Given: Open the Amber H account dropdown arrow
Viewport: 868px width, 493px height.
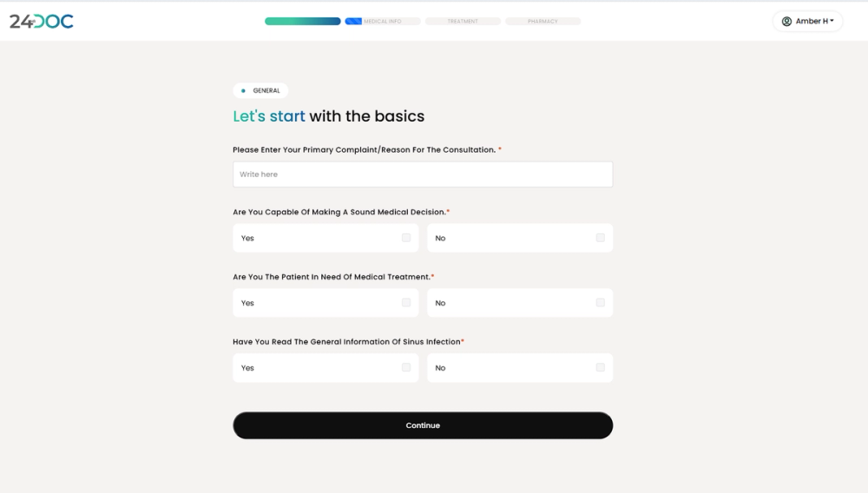Looking at the screenshot, I should (832, 21).
